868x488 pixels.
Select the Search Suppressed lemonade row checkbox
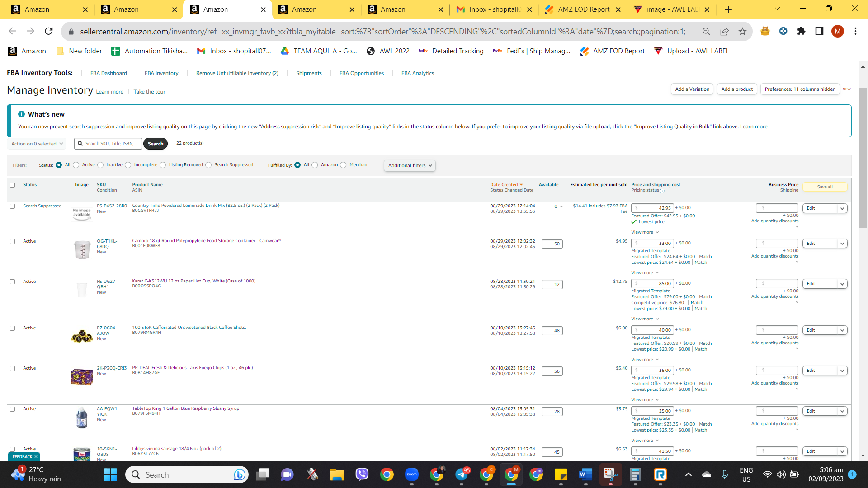point(13,206)
